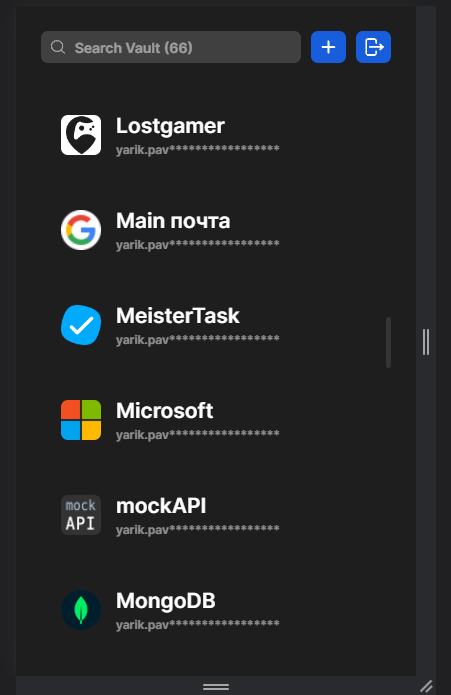Open the mockAPI entry
This screenshot has height=695, width=451.
[161, 506]
